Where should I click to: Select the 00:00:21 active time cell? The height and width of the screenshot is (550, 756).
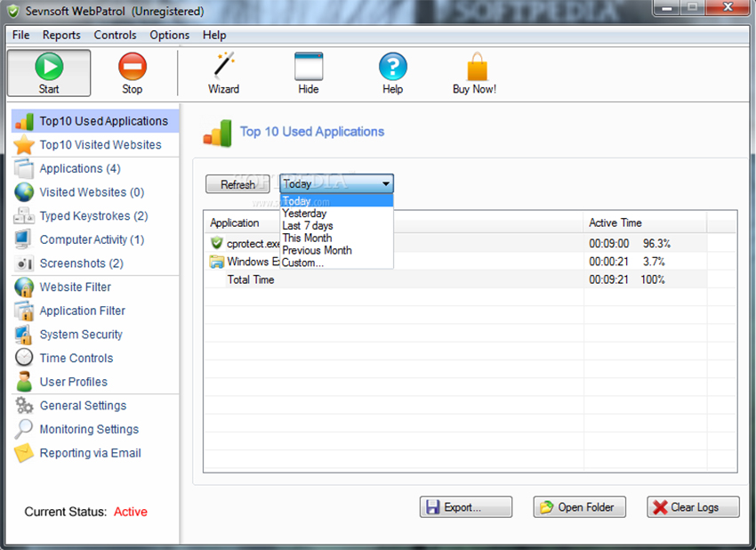pos(609,262)
